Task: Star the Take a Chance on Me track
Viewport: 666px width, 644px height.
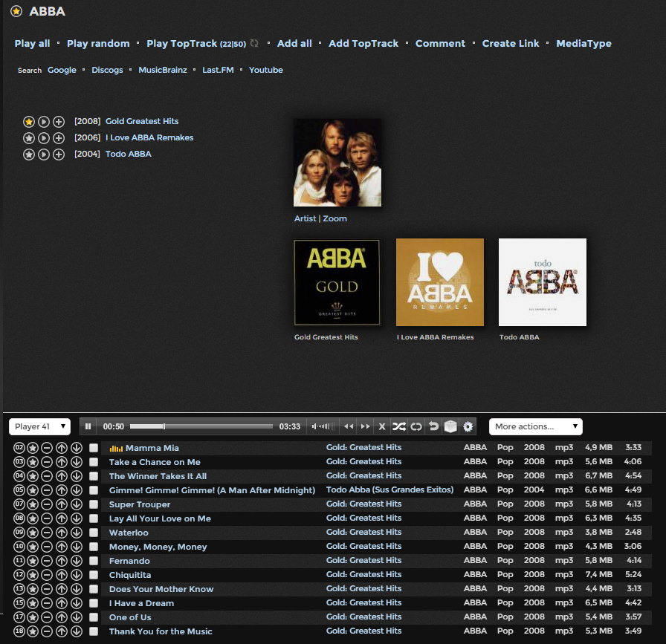Action: pos(33,462)
